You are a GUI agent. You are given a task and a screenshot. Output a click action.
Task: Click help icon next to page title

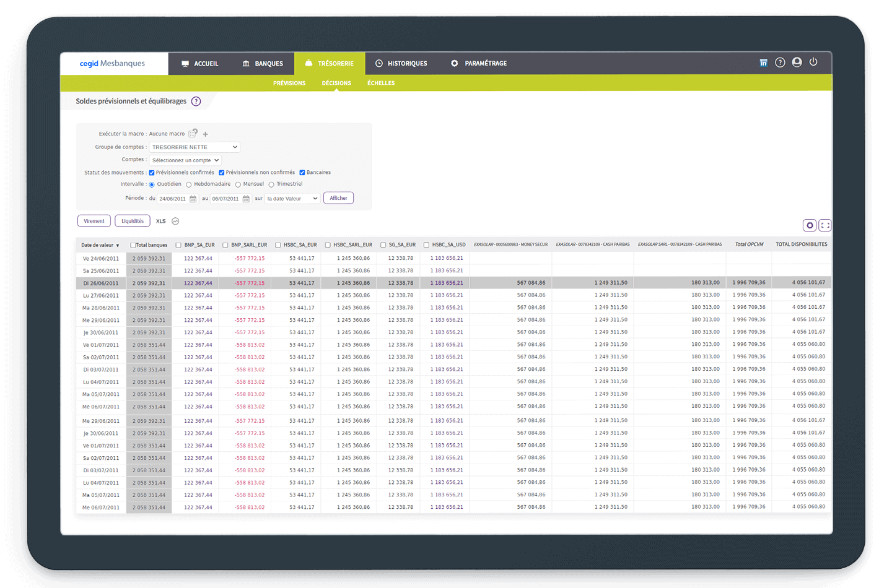point(196,102)
